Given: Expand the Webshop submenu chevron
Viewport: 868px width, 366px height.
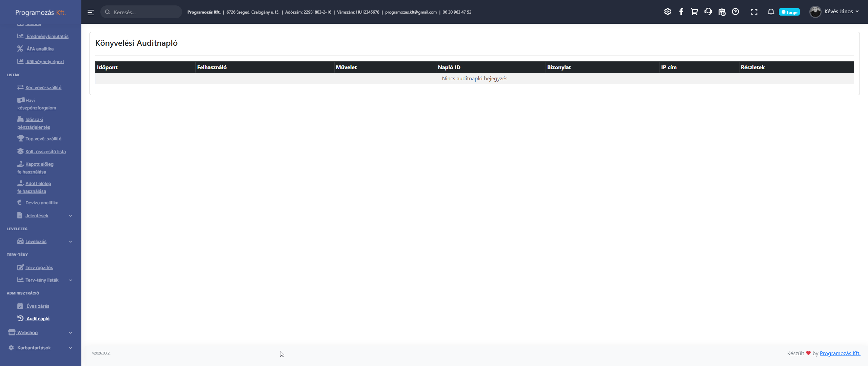Looking at the screenshot, I should coord(71,333).
